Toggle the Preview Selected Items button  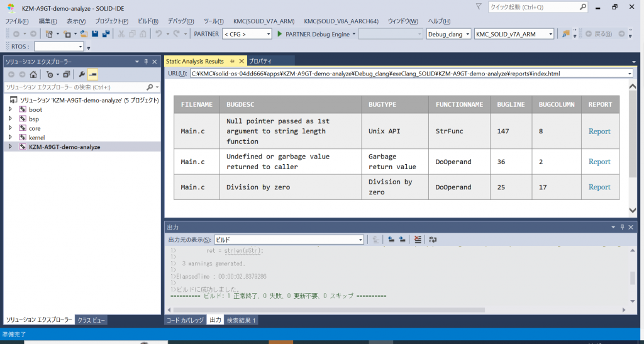coord(92,74)
